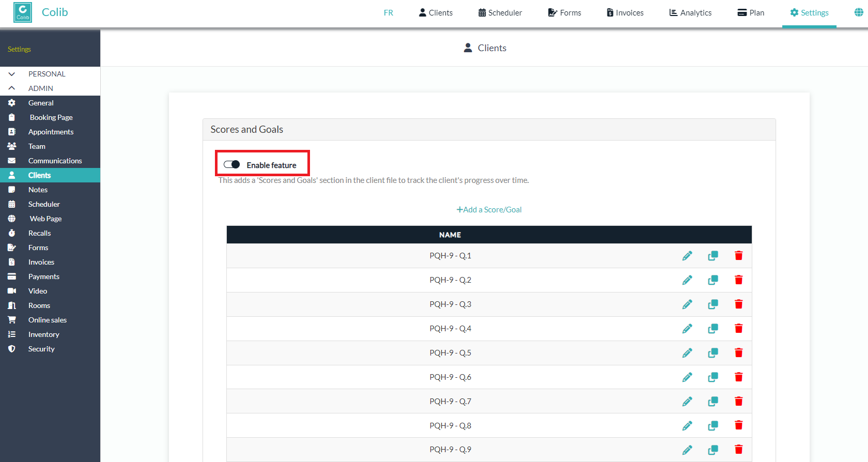
Task: Click the Colib brand name
Action: pos(55,12)
